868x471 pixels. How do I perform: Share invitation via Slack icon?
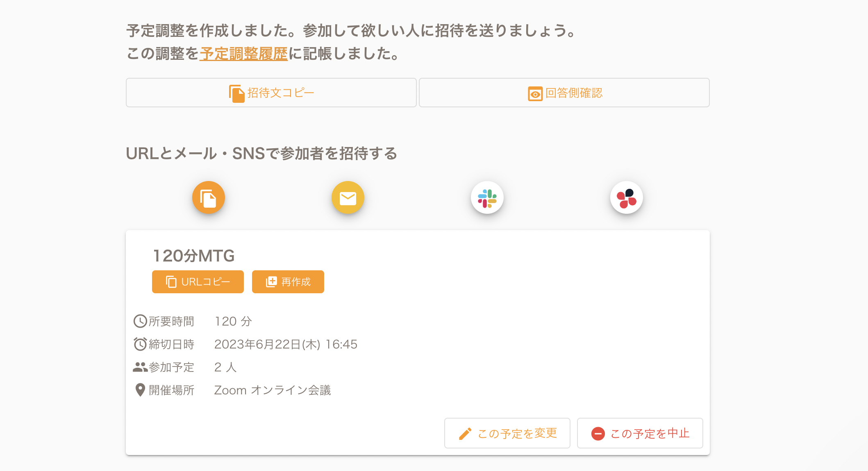[487, 198]
